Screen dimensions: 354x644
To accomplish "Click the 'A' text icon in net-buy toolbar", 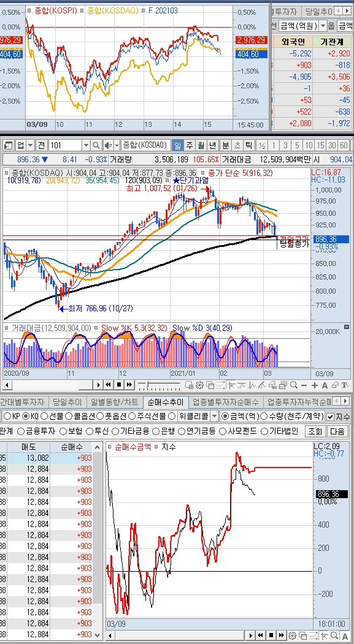I will pos(345,635).
